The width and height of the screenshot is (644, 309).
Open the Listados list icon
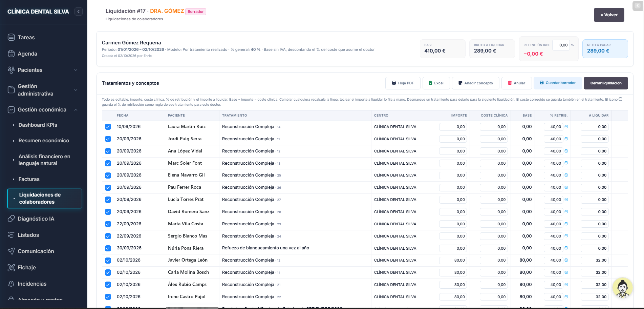coord(11,235)
